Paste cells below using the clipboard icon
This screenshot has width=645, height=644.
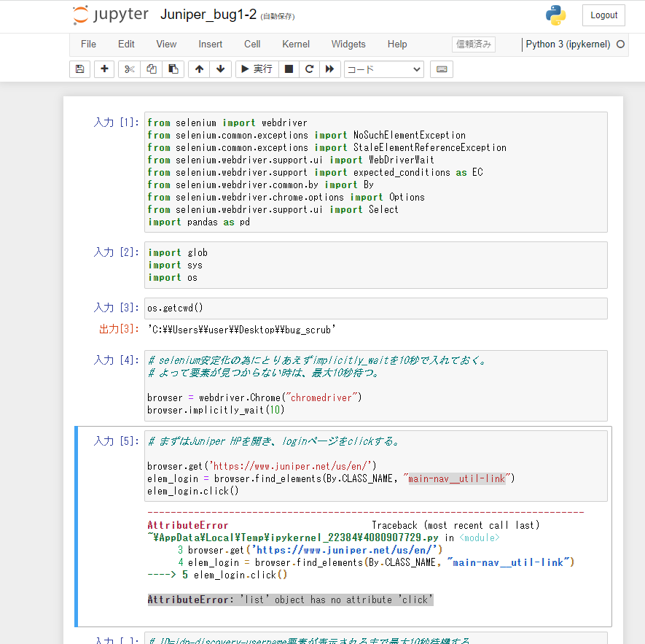pos(173,69)
